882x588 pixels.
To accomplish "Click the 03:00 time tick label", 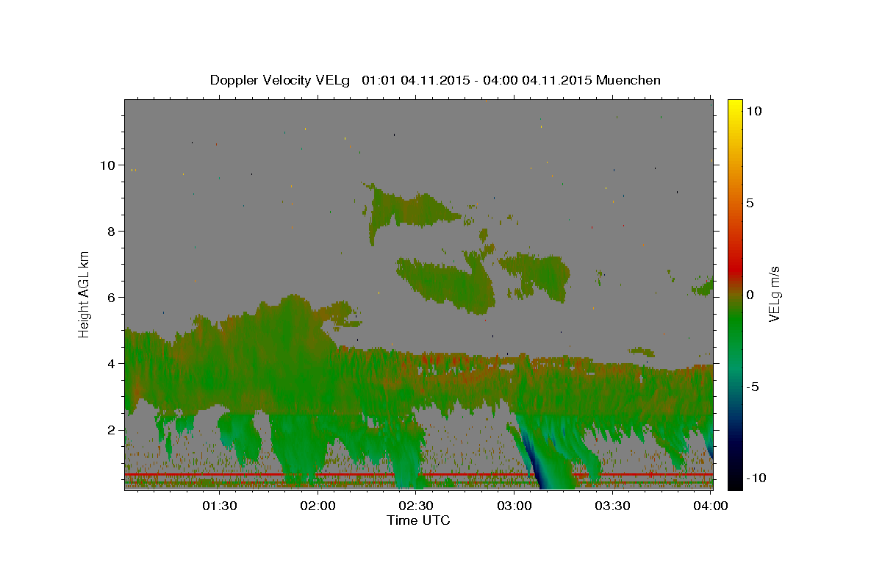I will tap(514, 506).
